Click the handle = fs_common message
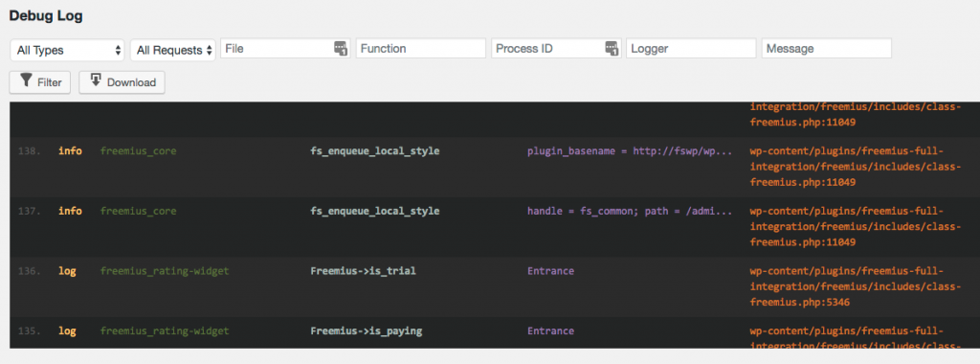This screenshot has height=364, width=980. (x=630, y=212)
